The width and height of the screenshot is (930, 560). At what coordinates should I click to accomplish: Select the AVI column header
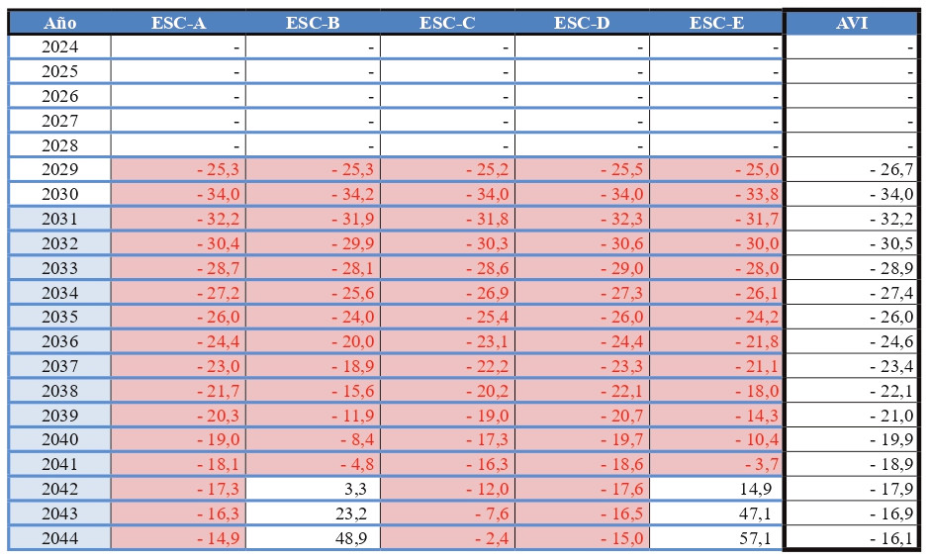tap(852, 23)
